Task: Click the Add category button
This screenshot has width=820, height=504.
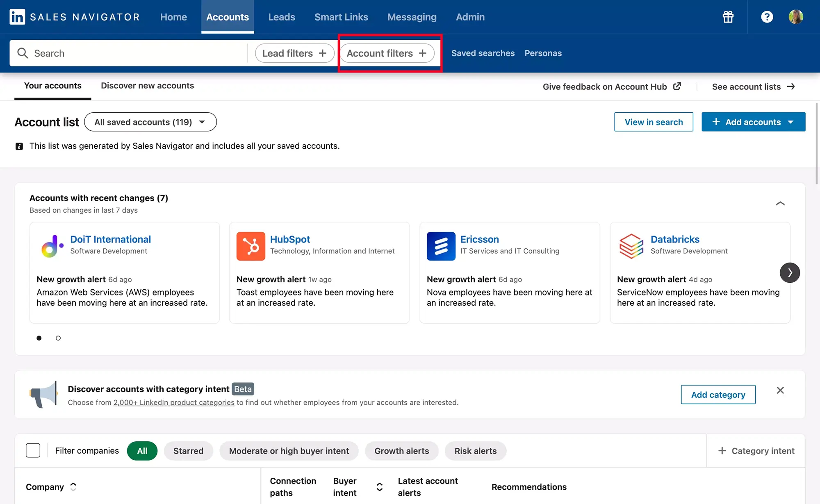Action: click(718, 394)
